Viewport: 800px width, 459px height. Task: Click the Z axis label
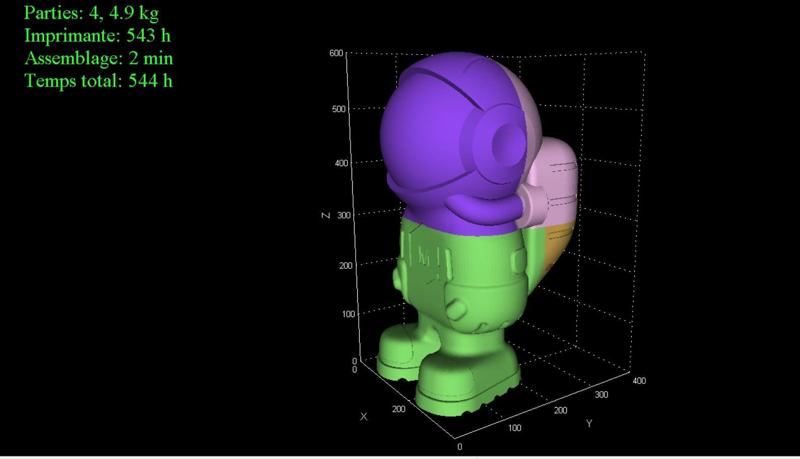pos(326,215)
